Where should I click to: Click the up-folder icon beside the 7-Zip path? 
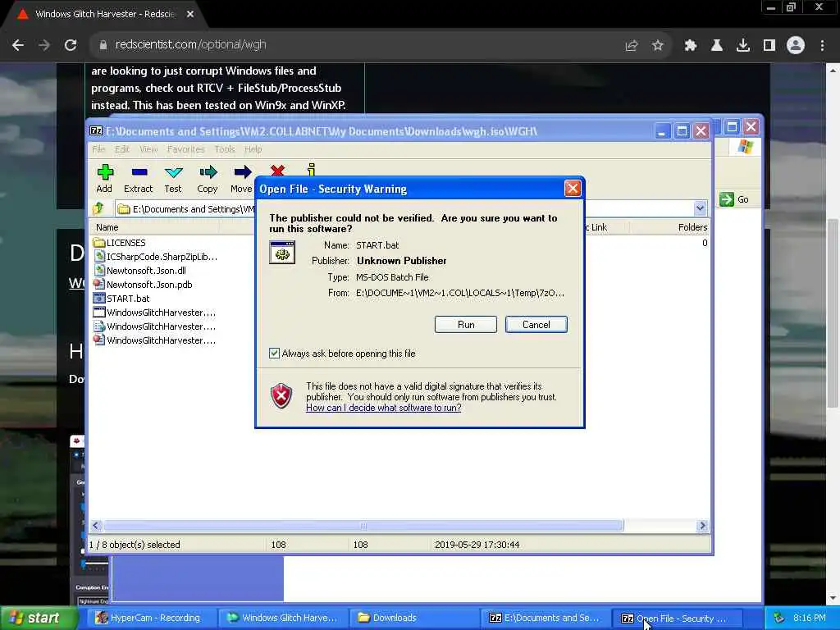[x=98, y=208]
